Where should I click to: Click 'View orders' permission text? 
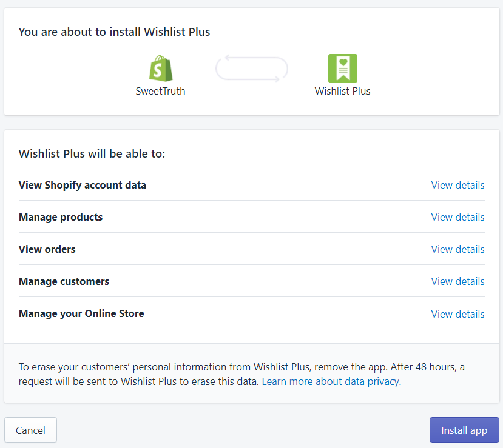(47, 249)
